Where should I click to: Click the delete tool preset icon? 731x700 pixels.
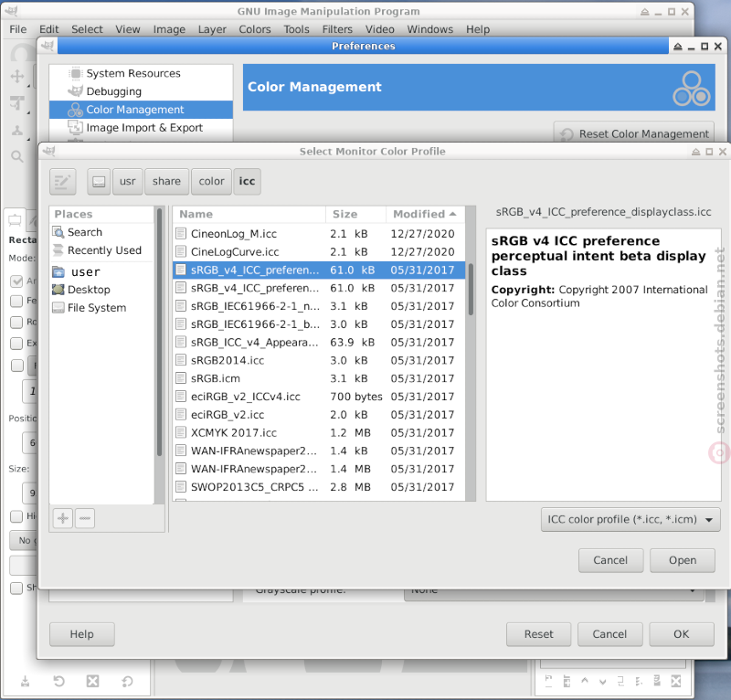(93, 682)
